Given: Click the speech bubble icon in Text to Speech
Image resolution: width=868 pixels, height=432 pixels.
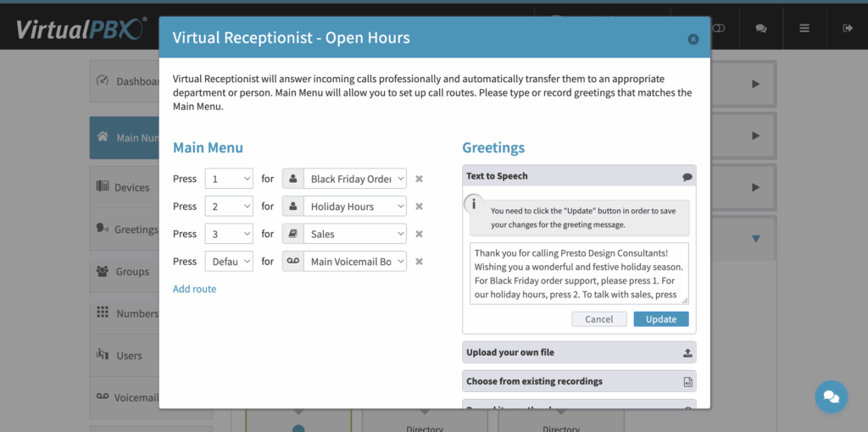Looking at the screenshot, I should click(x=687, y=177).
